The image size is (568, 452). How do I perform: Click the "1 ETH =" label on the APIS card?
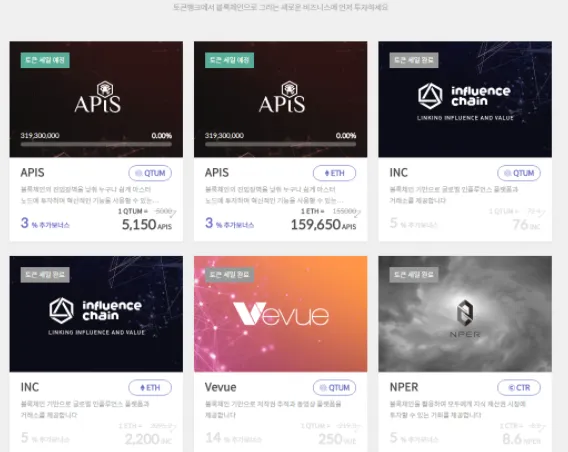[313, 211]
